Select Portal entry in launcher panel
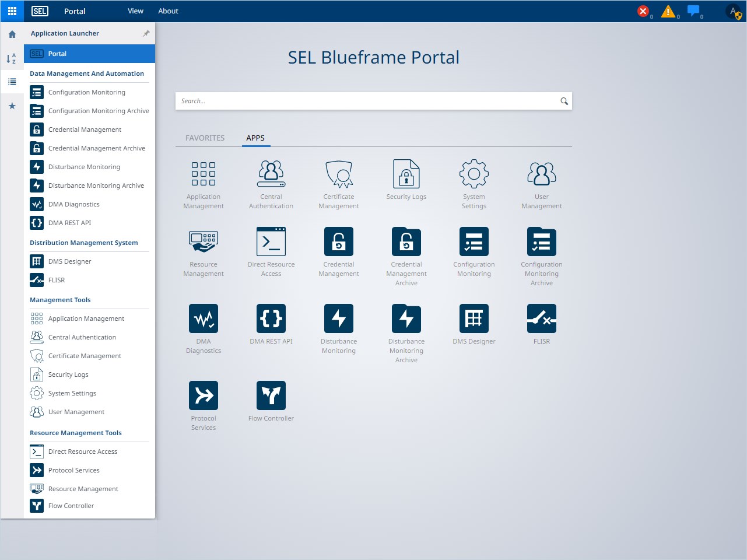Image resolution: width=747 pixels, height=560 pixels. point(89,54)
